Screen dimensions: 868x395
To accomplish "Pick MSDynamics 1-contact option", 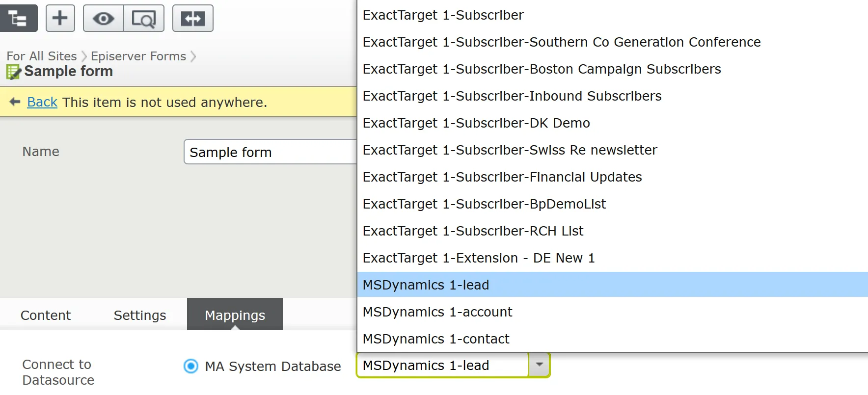I will (x=612, y=339).
